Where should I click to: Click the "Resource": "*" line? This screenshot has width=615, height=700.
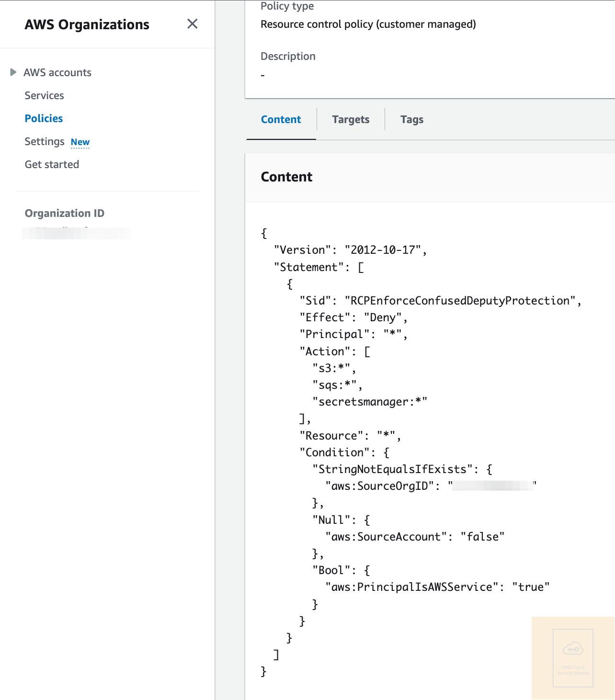pos(350,436)
